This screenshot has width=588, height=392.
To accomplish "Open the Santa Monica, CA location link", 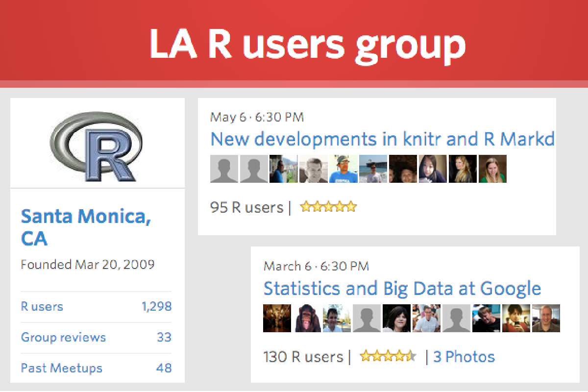I will [x=86, y=227].
